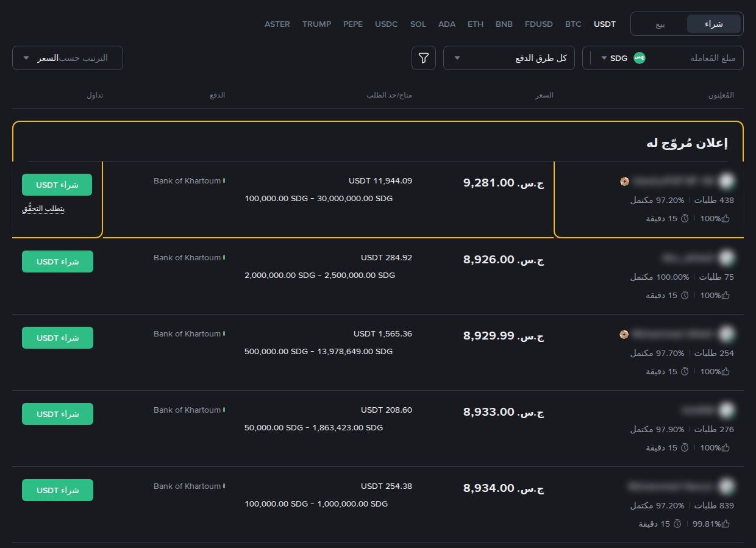Screen dimensions: 756x548
Task: Expand the كل طرق الدفع payment methods dropdown
Action: 509,58
